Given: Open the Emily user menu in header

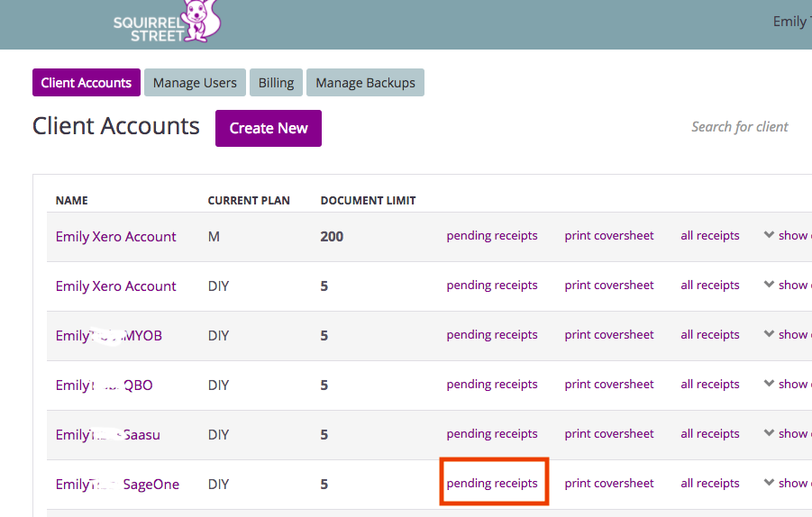Looking at the screenshot, I should (x=792, y=22).
